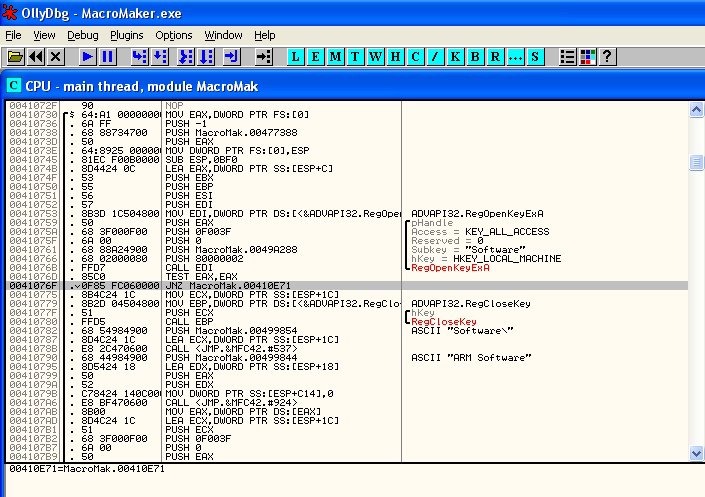Screen dimensions: 705x497
Task: Click the Trace into toolbar icon
Action: point(185,57)
